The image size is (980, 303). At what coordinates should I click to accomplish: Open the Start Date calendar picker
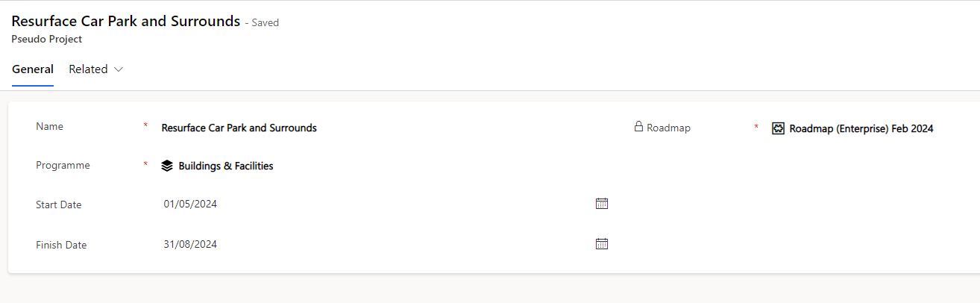(x=602, y=204)
